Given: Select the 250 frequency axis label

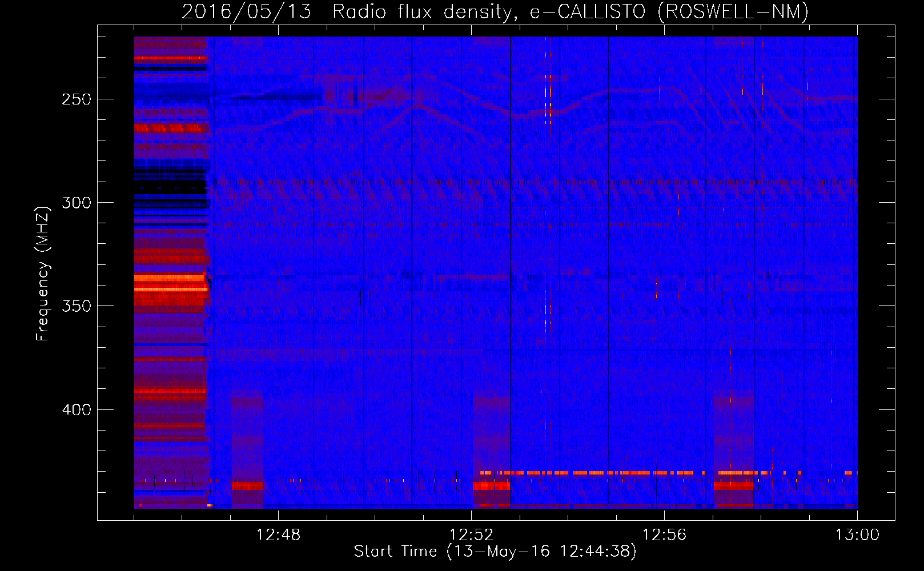Looking at the screenshot, I should 77,99.
